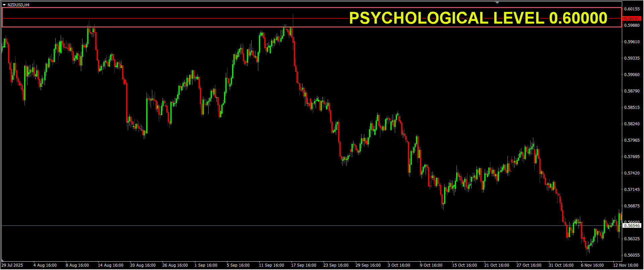This screenshot has width=644, height=270.
Task: Click the 0.56055 price scale label
Action: tap(632, 255)
